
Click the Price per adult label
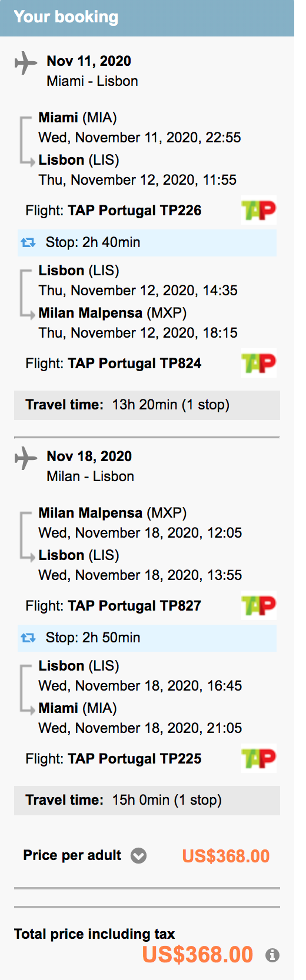coord(72,855)
